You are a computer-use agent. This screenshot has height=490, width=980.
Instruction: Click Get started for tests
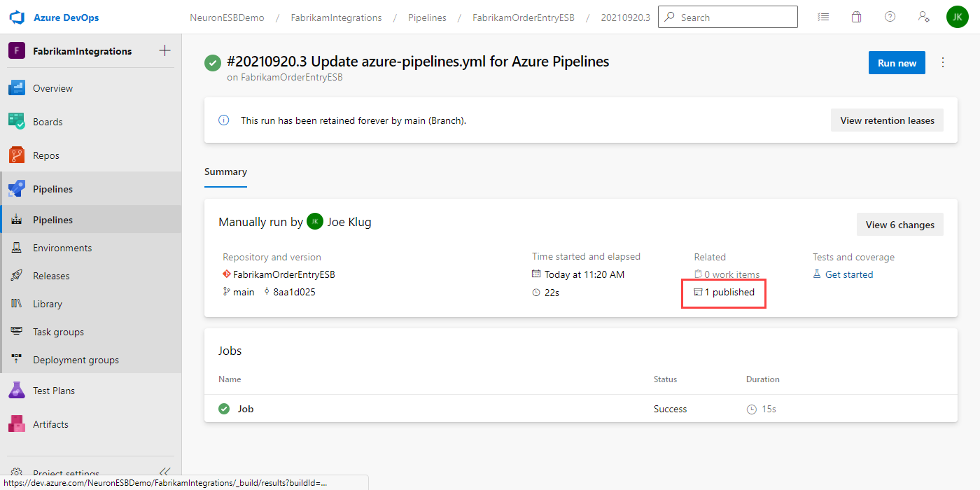[848, 274]
